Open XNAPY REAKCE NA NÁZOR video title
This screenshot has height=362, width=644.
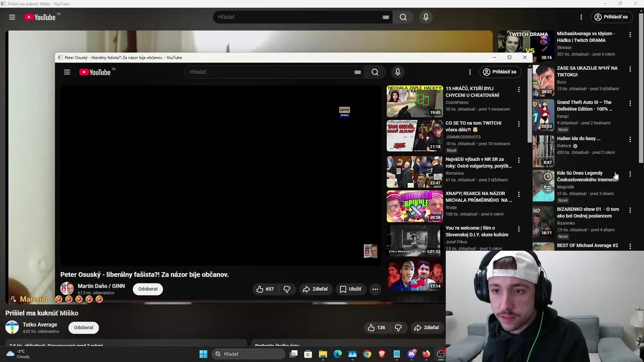point(478,197)
